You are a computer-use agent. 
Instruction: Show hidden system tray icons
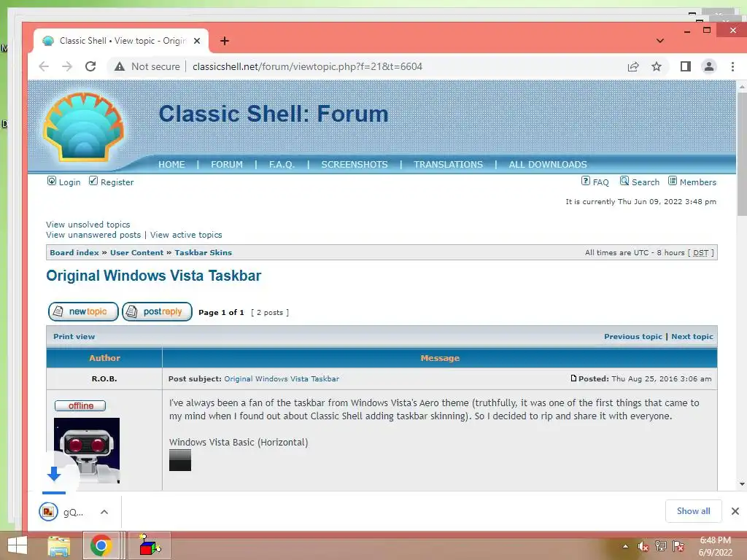click(625, 546)
